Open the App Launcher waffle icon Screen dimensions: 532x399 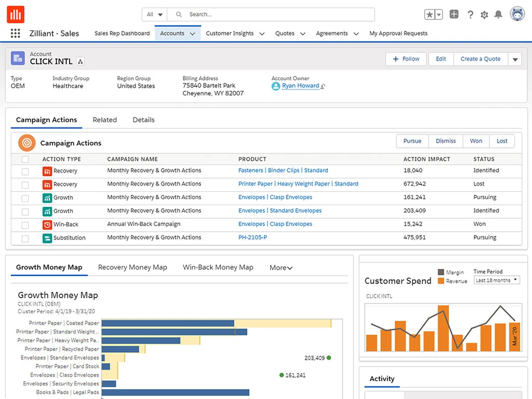15,33
